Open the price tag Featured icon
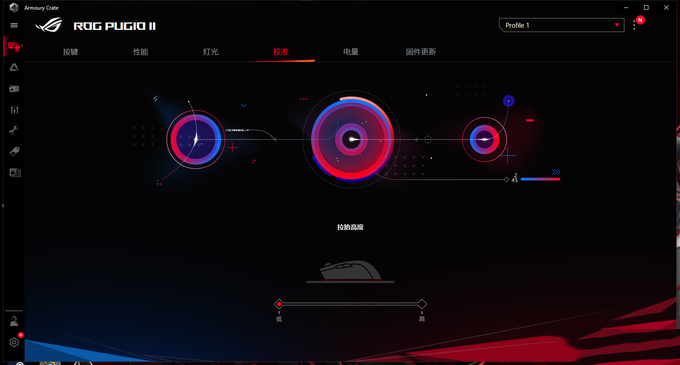Image resolution: width=680 pixels, height=365 pixels. coord(14,151)
